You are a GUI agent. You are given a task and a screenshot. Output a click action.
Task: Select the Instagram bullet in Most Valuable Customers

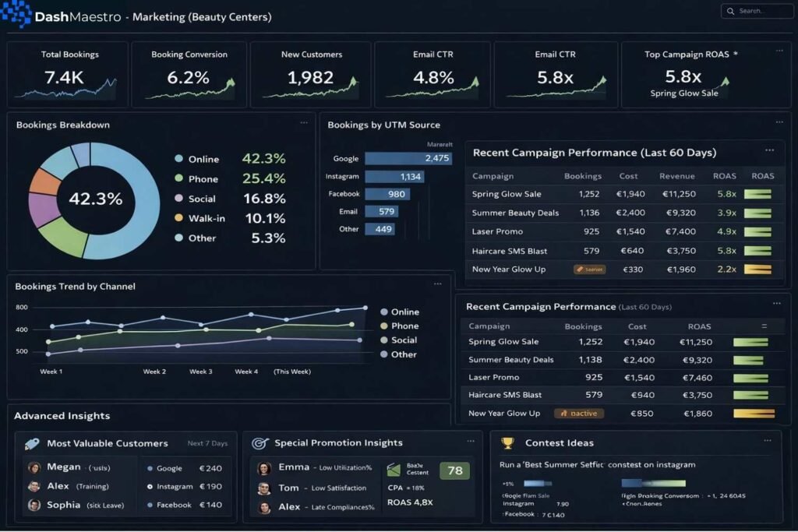150,487
